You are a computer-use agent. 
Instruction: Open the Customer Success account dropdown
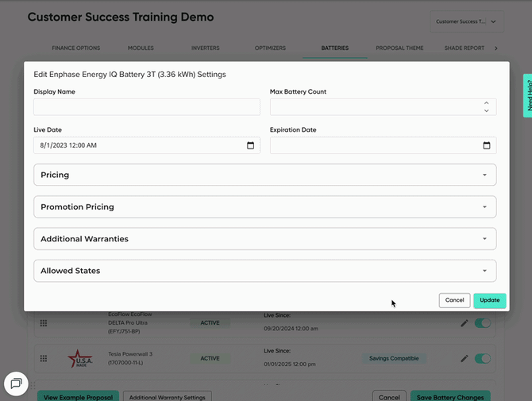click(x=467, y=22)
